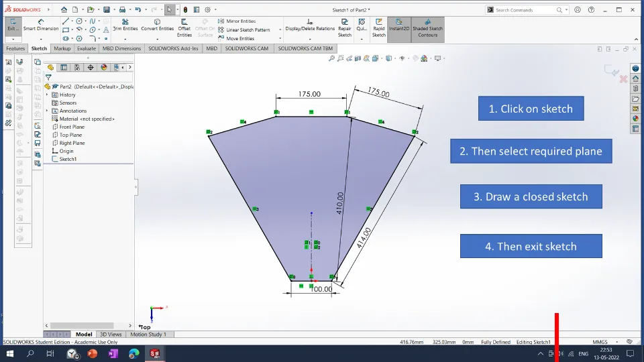644x362 pixels.
Task: Open Display/Delete Relations
Action: pos(310,25)
